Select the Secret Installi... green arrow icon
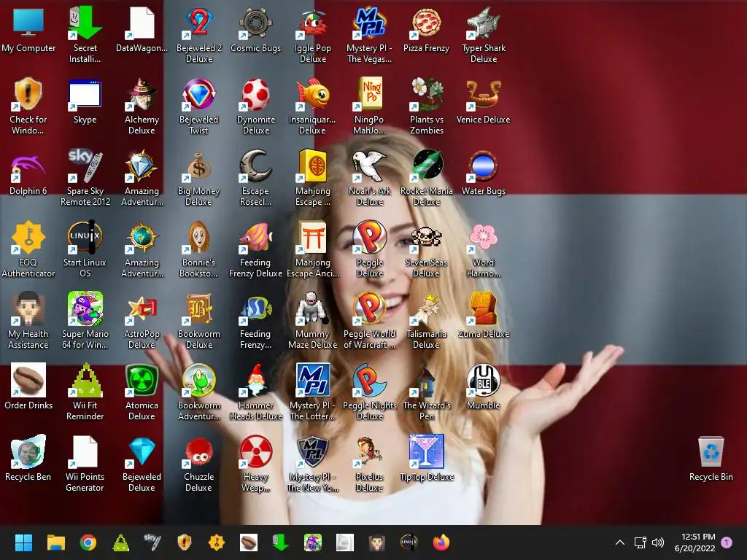 (85, 23)
